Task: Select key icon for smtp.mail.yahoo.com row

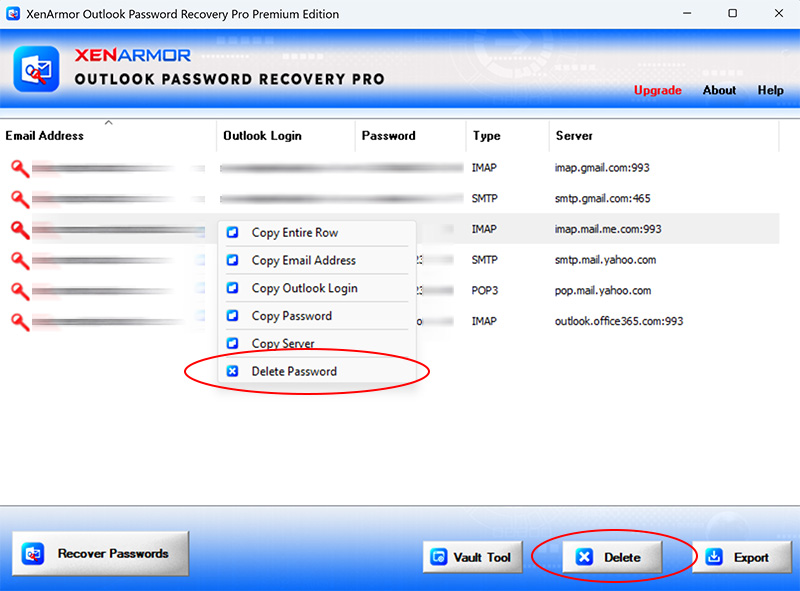Action: pyautogui.click(x=20, y=260)
